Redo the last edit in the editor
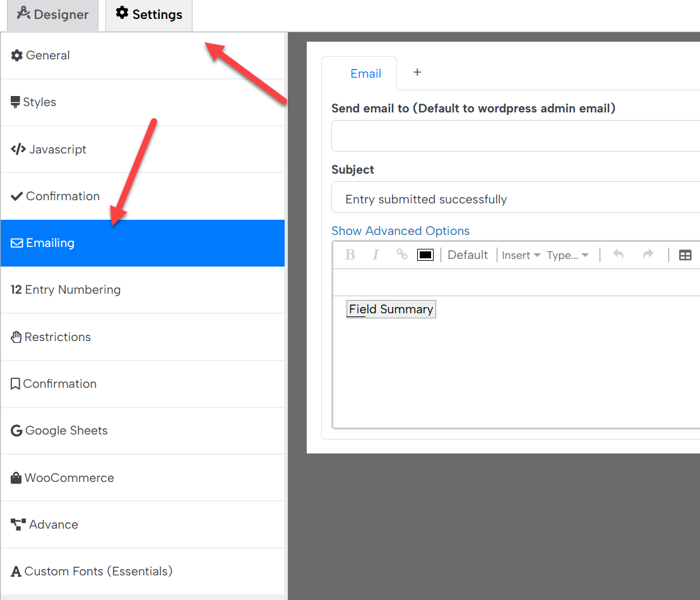The height and width of the screenshot is (600, 700). 648,255
